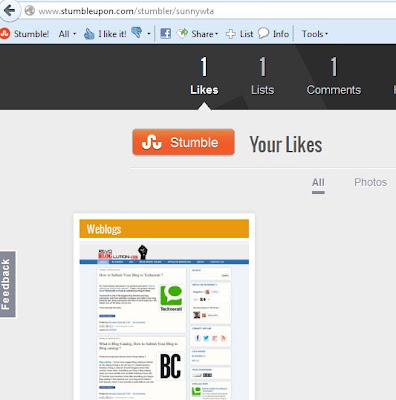Open the All topics dropdown in toolbar
This screenshot has width=396, height=400.
[67, 34]
